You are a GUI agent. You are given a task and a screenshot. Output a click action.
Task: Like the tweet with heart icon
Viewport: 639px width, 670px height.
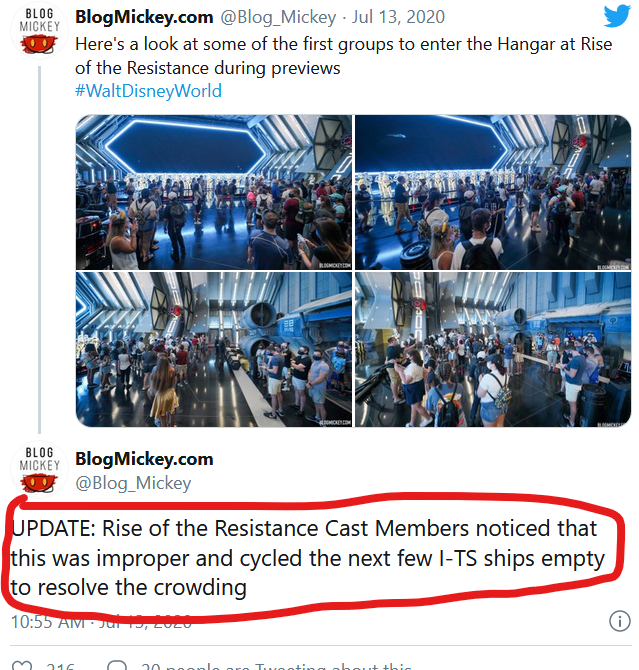click(22, 666)
